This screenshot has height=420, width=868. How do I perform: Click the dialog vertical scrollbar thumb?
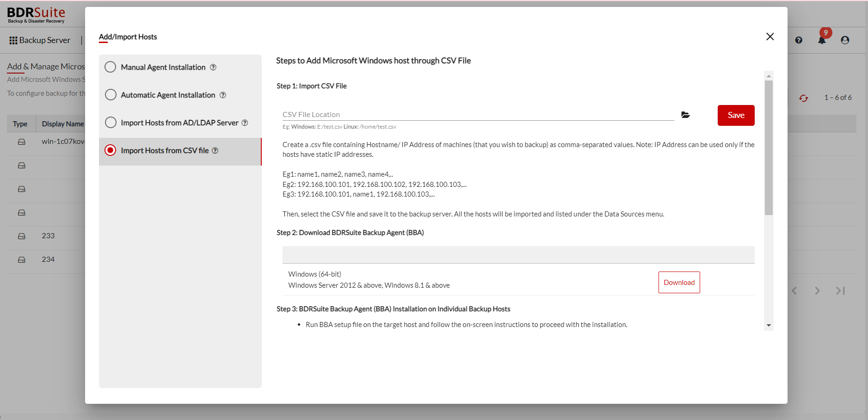769,148
